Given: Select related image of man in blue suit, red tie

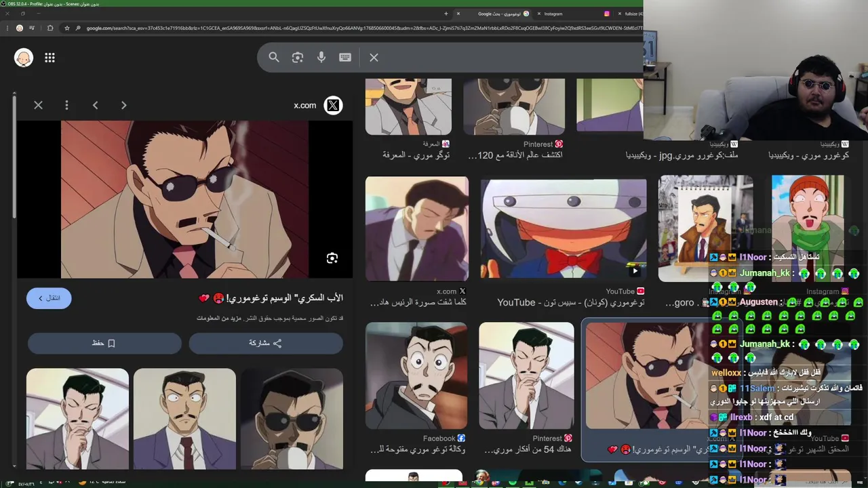Looking at the screenshot, I should (x=184, y=419).
